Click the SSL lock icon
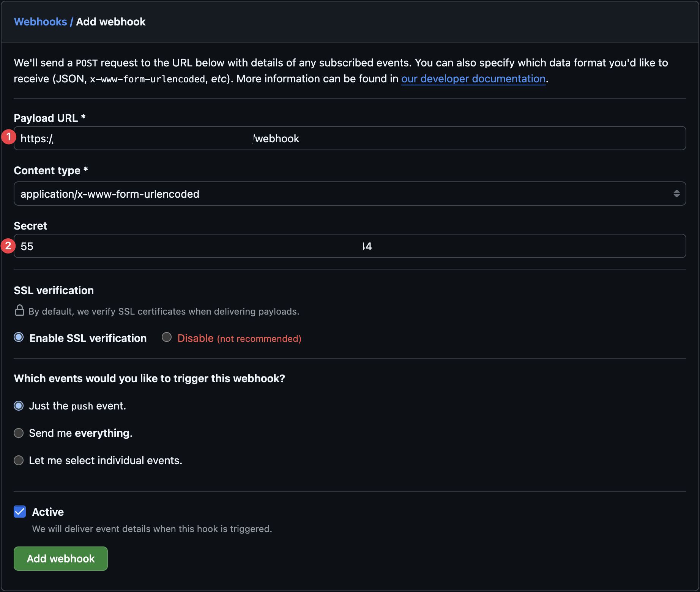This screenshot has width=700, height=592. 19,310
